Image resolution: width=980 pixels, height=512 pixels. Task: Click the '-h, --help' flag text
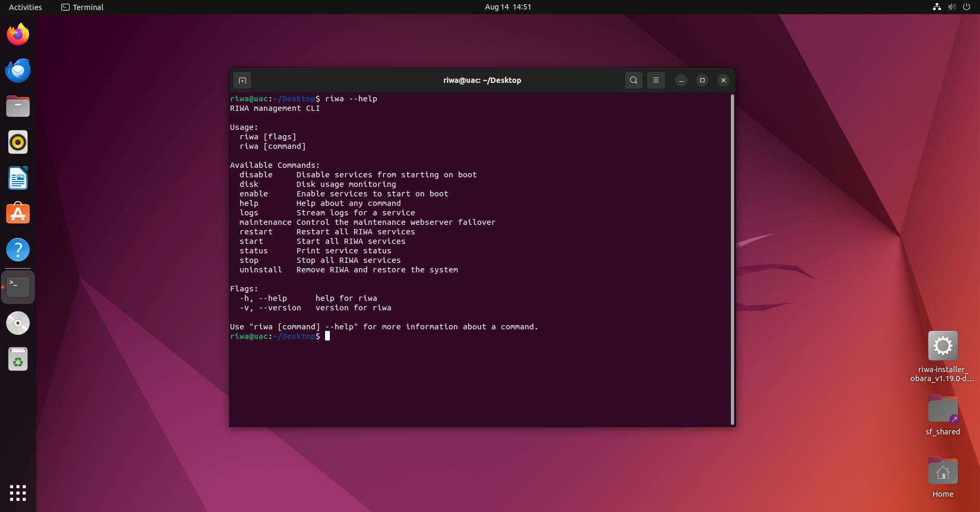point(263,298)
